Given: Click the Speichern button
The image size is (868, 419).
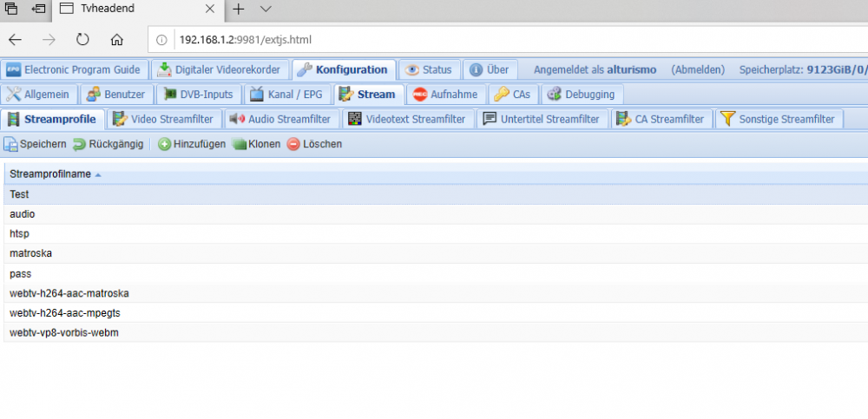Looking at the screenshot, I should point(36,144).
